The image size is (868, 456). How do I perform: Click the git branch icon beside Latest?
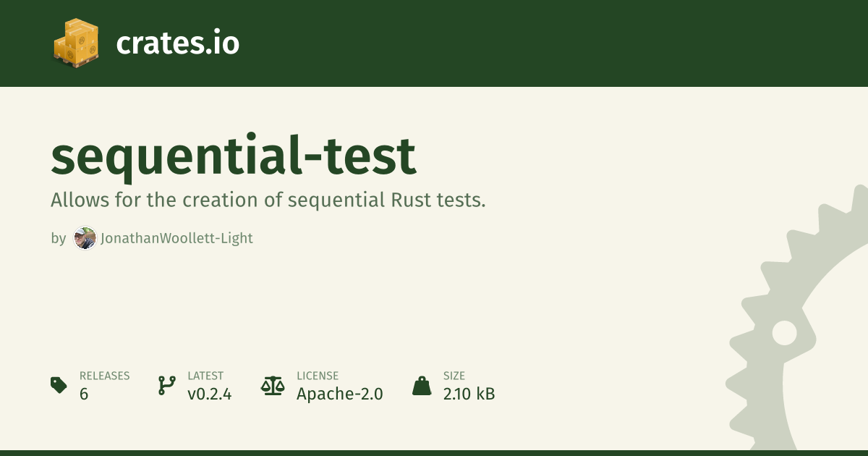click(x=166, y=385)
